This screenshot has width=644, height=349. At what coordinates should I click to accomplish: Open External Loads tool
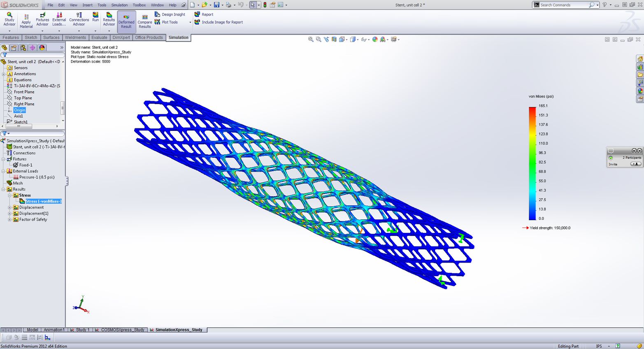(x=59, y=19)
